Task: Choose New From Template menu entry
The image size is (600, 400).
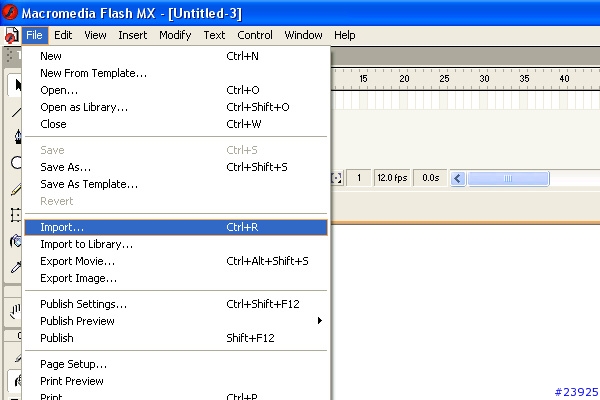Action: (176, 73)
